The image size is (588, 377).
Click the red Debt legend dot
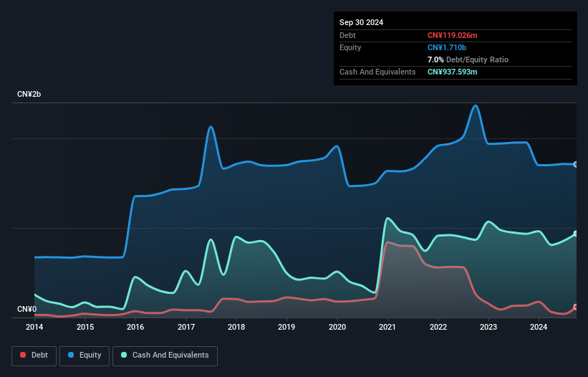pyautogui.click(x=23, y=355)
